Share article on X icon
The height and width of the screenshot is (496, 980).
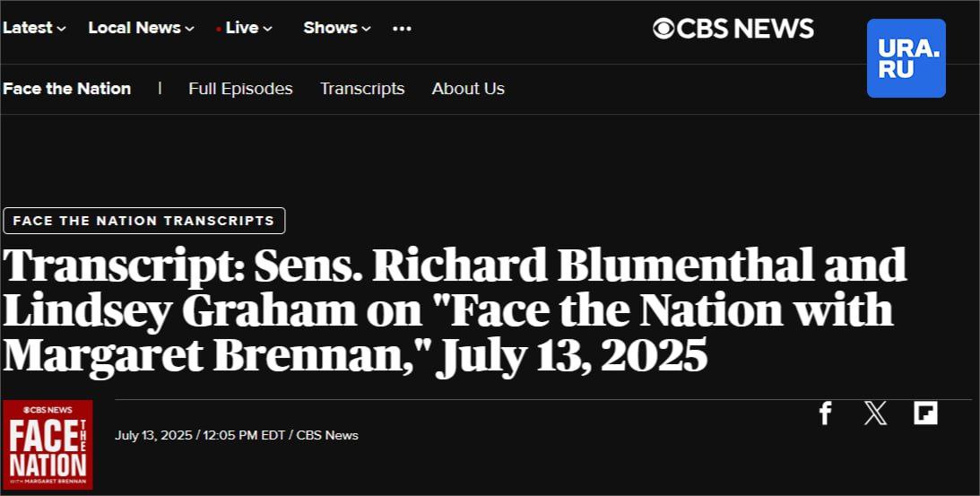(x=875, y=413)
